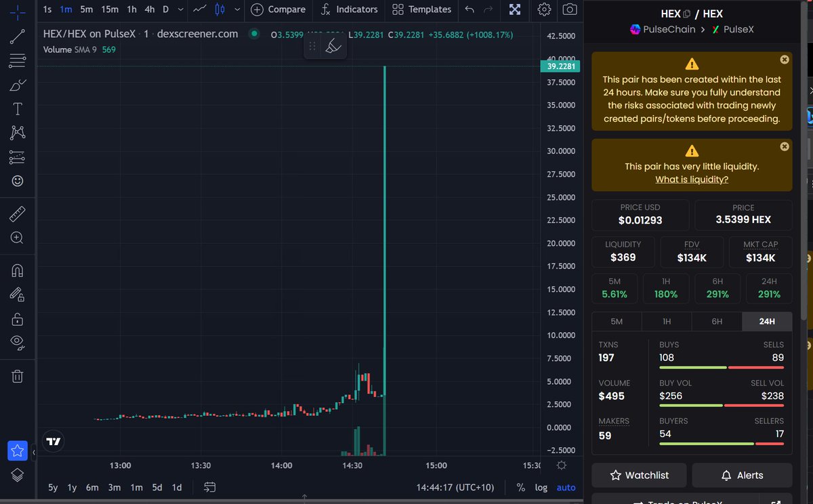
Task: Take a chart snapshot with camera
Action: click(570, 9)
